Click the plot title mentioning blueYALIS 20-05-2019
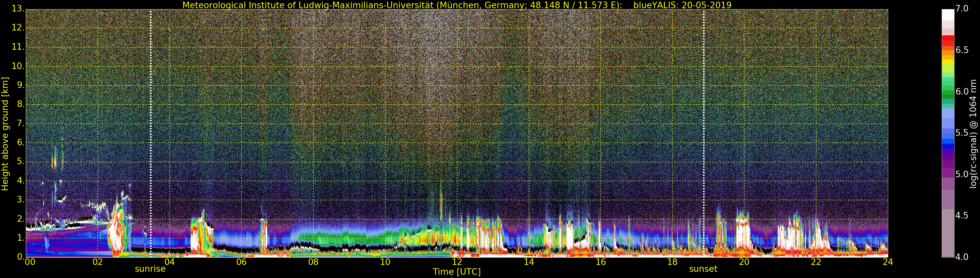Viewport: 980px width, 278px height. tap(457, 5)
